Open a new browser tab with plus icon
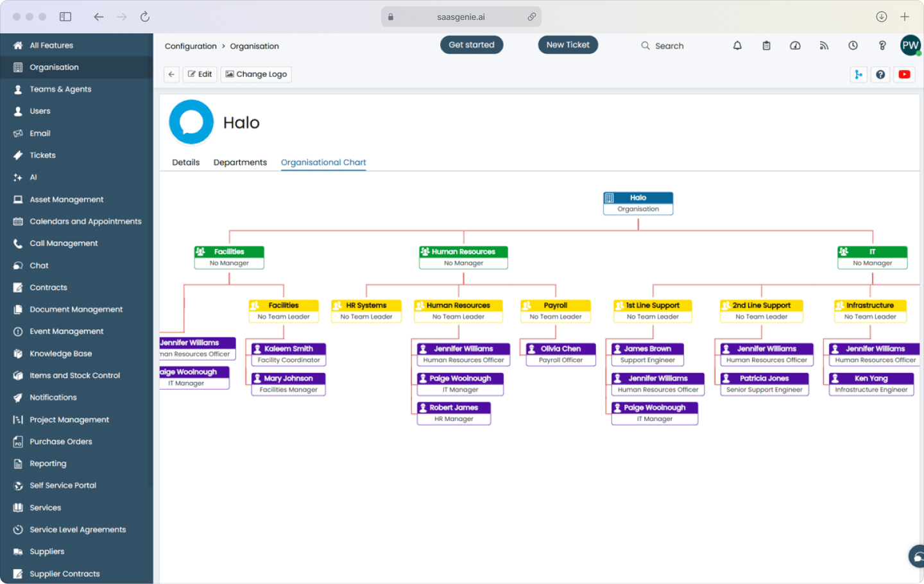924x584 pixels. [x=905, y=17]
